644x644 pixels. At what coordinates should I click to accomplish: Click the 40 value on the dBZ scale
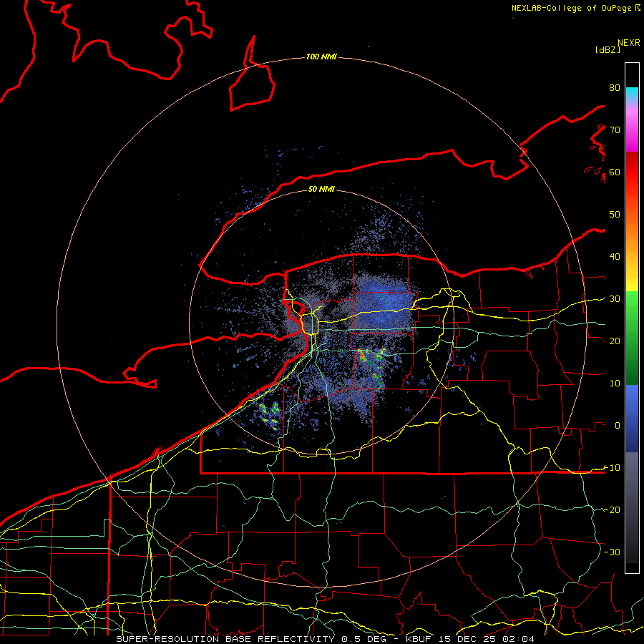pos(615,257)
